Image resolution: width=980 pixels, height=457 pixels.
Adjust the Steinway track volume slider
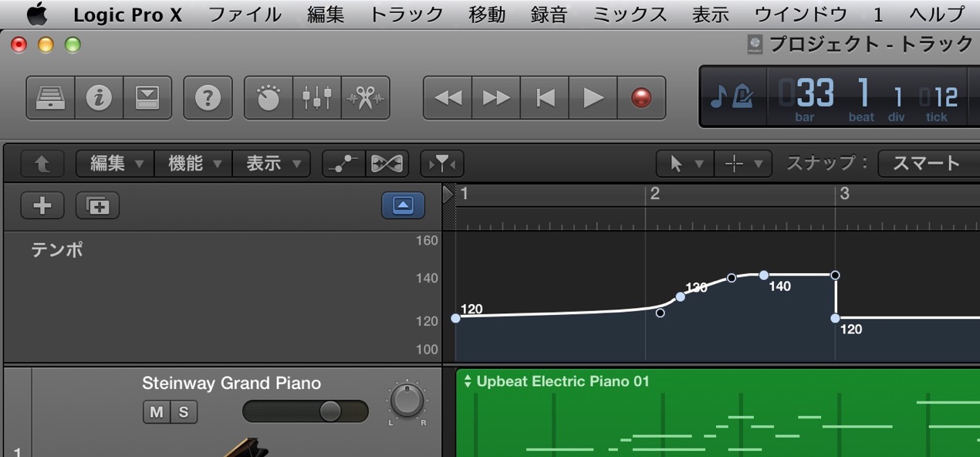coord(306,411)
